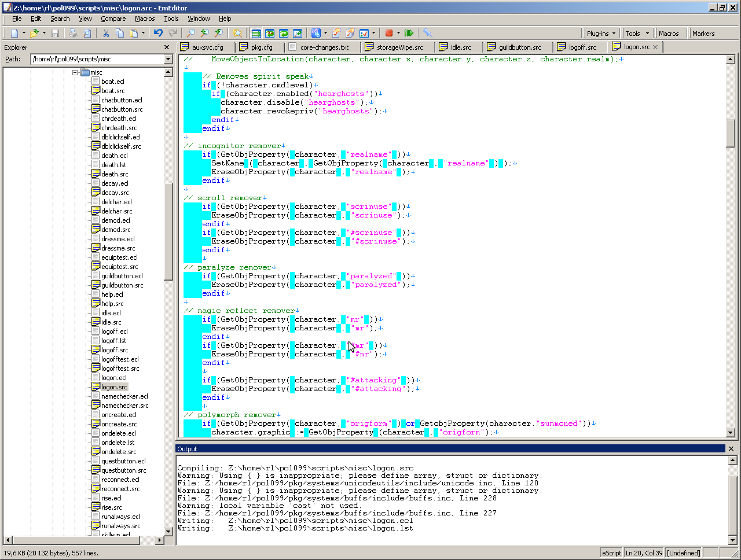
Task: Click the Print Preview icon
Action: 87,33
